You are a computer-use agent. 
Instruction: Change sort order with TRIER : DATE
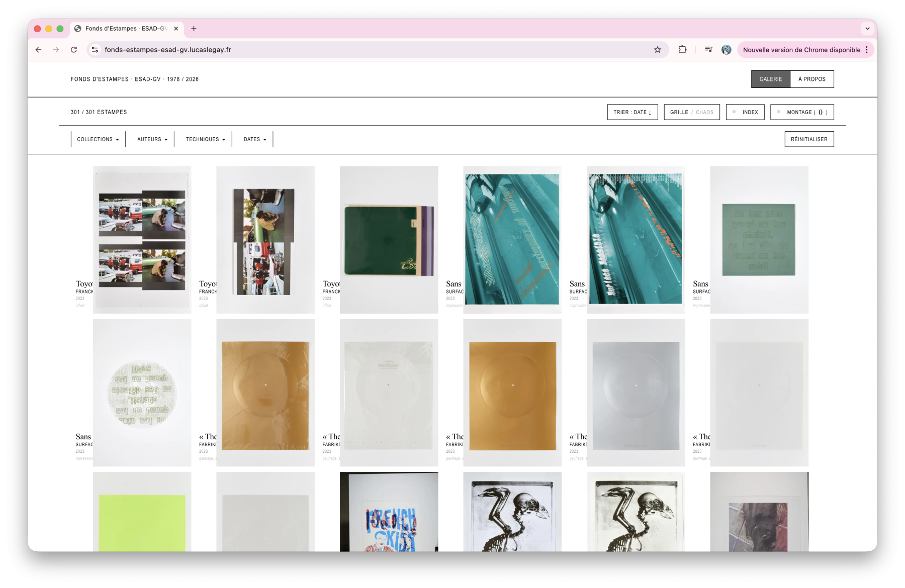pos(632,112)
